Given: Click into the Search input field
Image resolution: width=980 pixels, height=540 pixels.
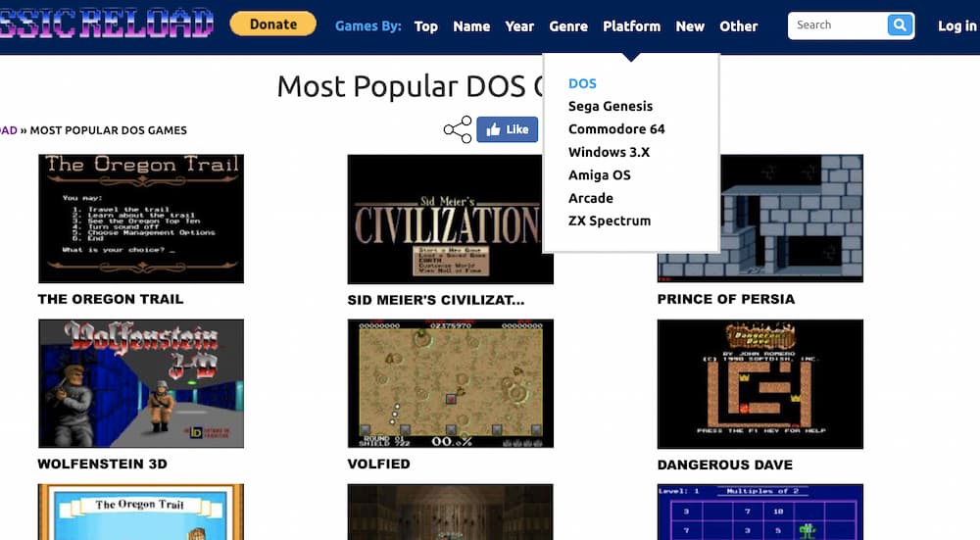Looking at the screenshot, I should click(838, 25).
